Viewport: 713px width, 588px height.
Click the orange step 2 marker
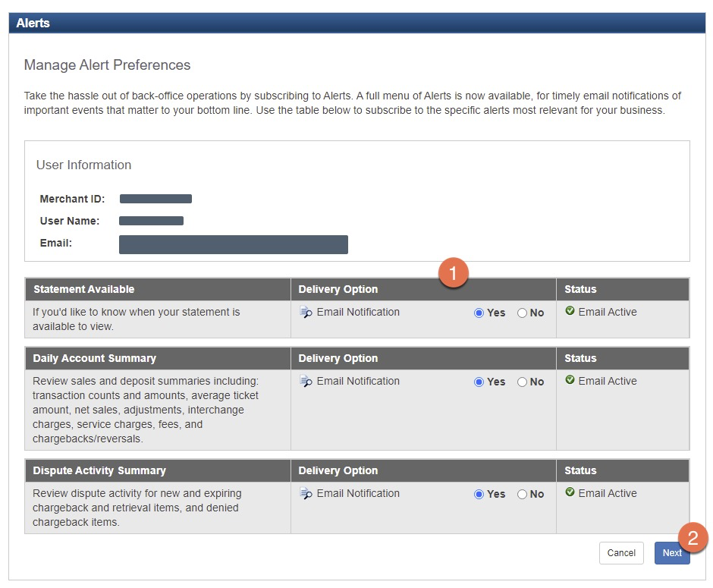point(693,538)
